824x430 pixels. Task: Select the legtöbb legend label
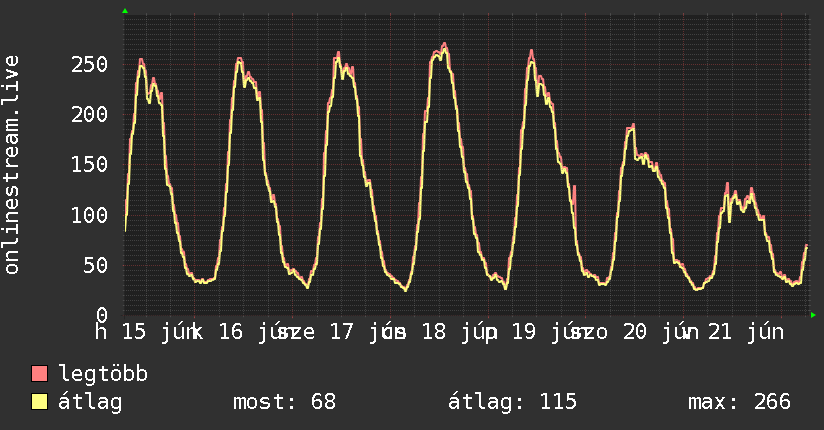pos(103,374)
